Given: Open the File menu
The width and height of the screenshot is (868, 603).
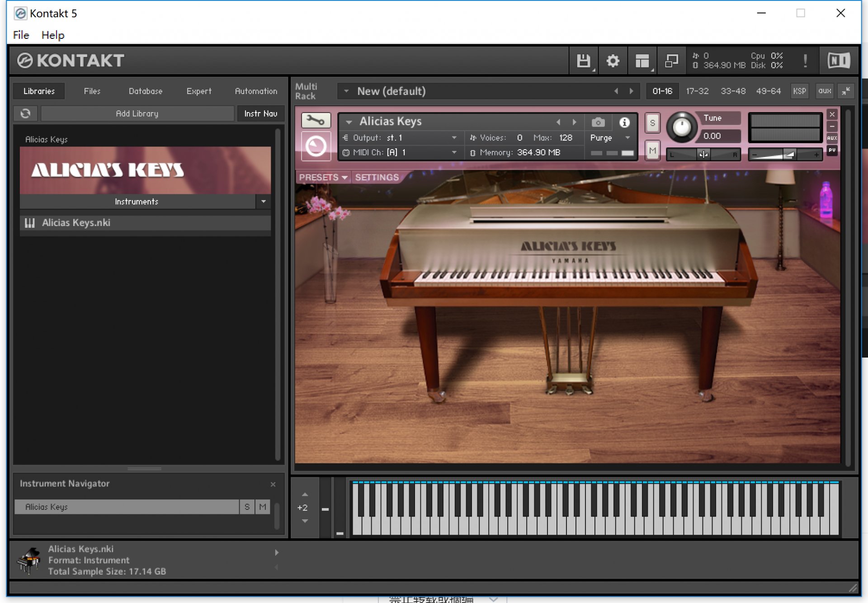Looking at the screenshot, I should (21, 35).
